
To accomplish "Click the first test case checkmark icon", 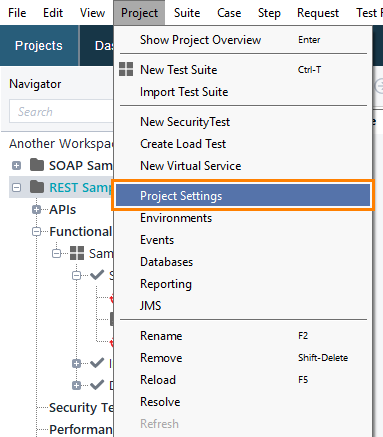I will click(97, 275).
